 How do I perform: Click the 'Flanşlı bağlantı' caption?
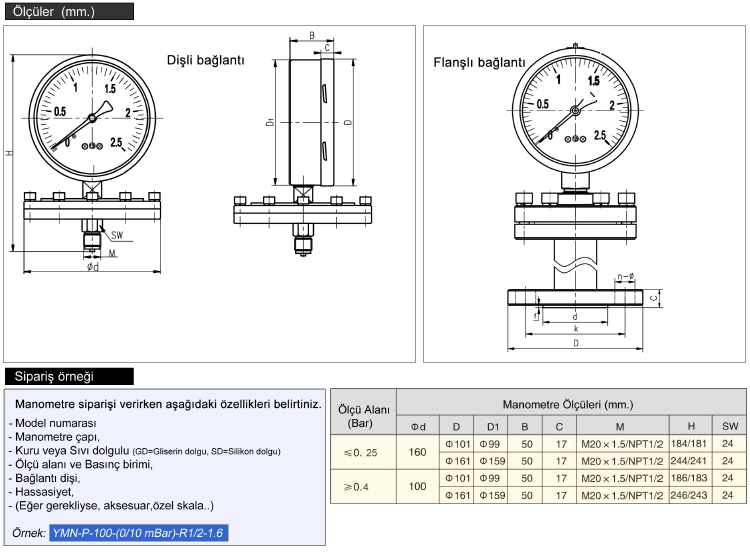pyautogui.click(x=479, y=62)
